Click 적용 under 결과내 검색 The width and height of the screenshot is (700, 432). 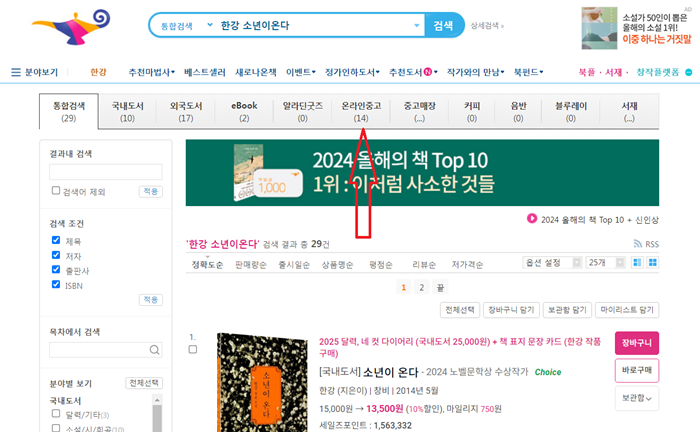point(150,191)
